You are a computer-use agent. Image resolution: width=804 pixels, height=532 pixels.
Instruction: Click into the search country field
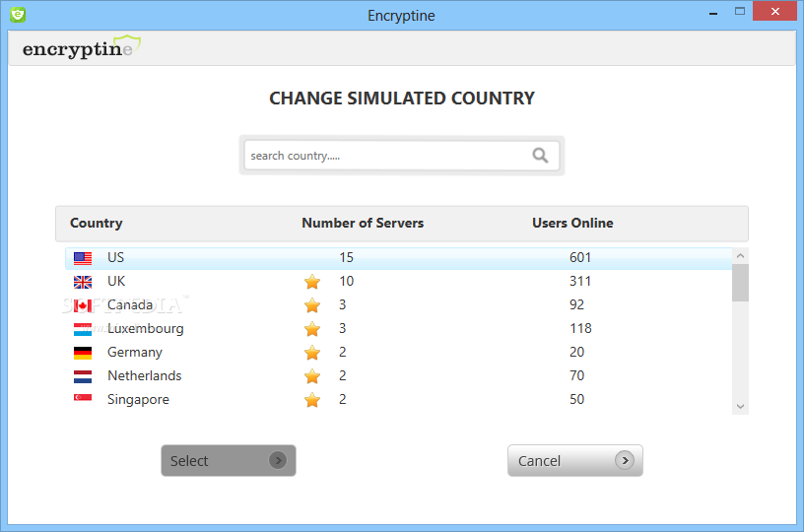click(401, 156)
